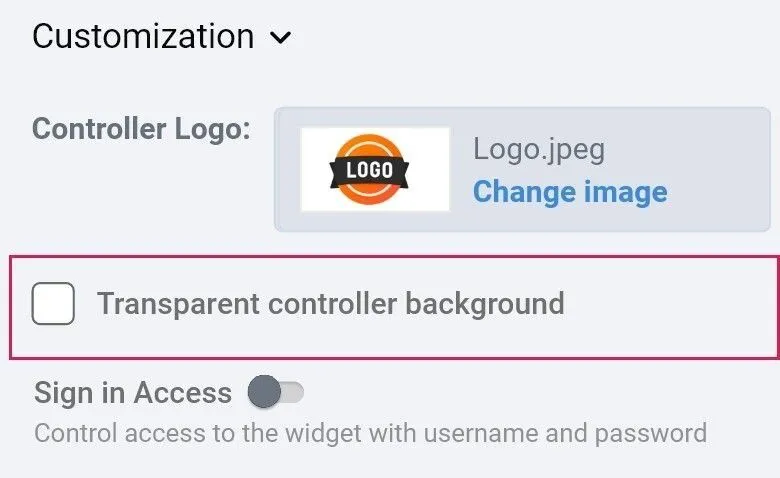
Task: Open the Logo.jpeg thumbnail preview
Action: (375, 169)
